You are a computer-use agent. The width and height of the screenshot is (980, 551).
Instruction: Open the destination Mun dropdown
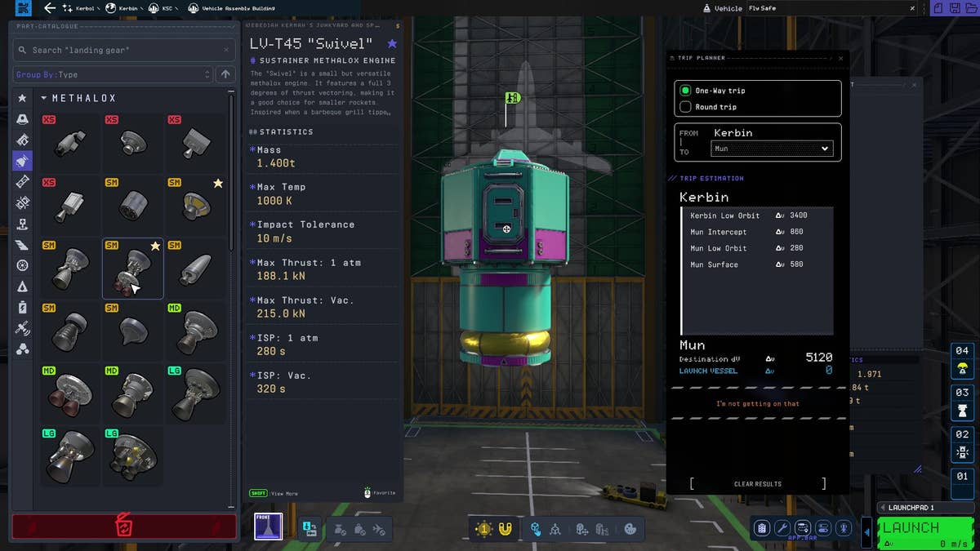click(x=772, y=149)
